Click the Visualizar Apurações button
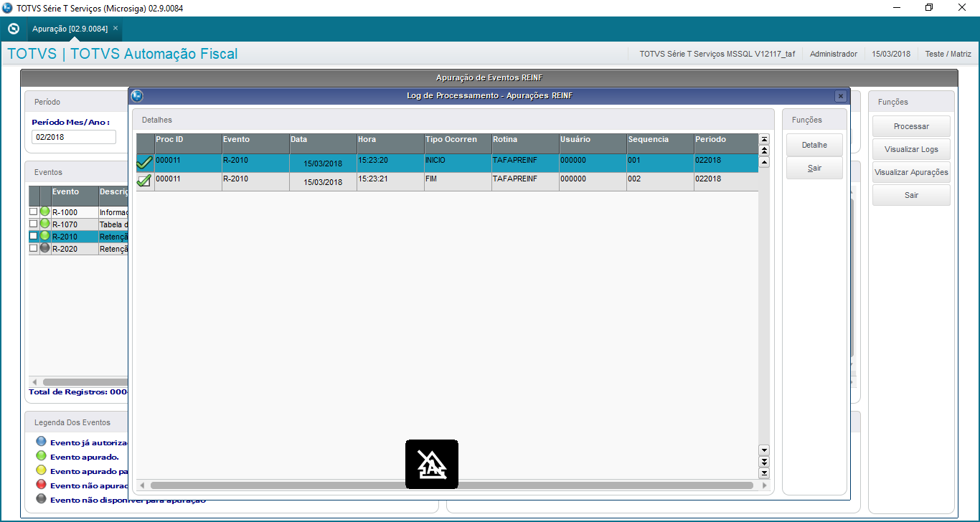The width and height of the screenshot is (980, 522). (x=911, y=172)
